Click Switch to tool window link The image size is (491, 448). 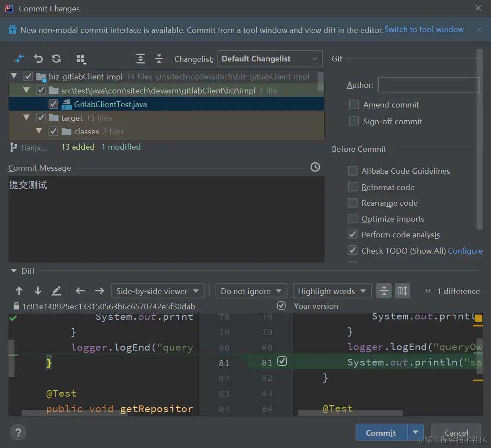tap(424, 29)
